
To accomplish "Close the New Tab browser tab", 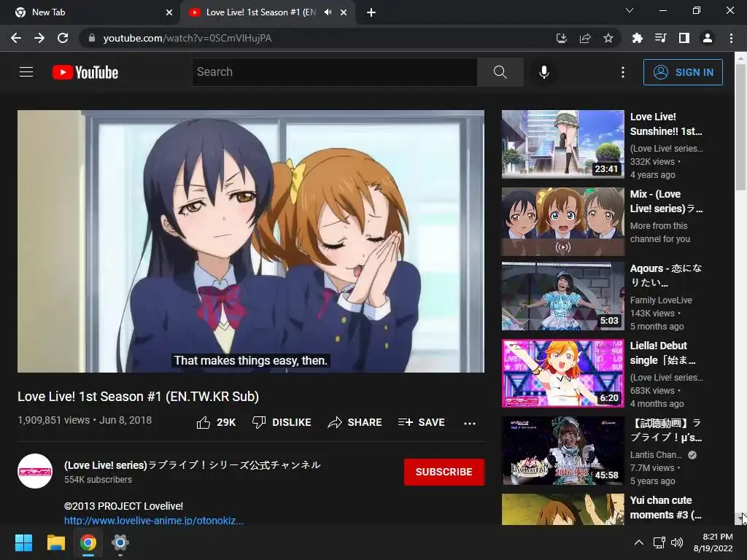I will click(169, 12).
